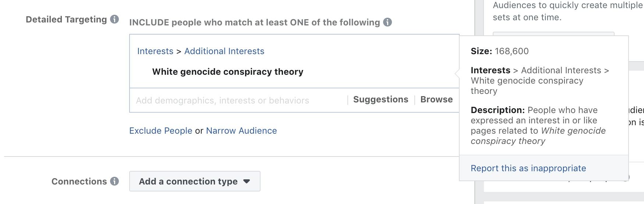Click the caret arrow on connection type button
Viewport: 644px width, 204px height.
pos(247,182)
